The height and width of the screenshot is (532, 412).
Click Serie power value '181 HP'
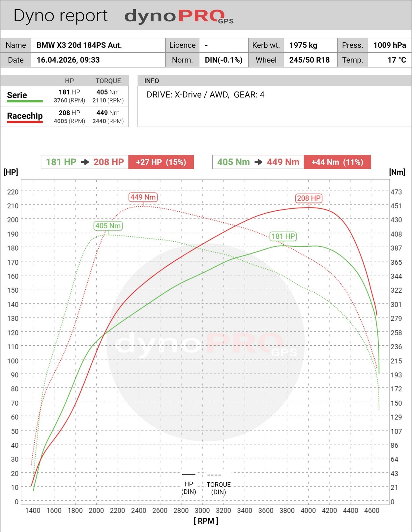(x=70, y=92)
